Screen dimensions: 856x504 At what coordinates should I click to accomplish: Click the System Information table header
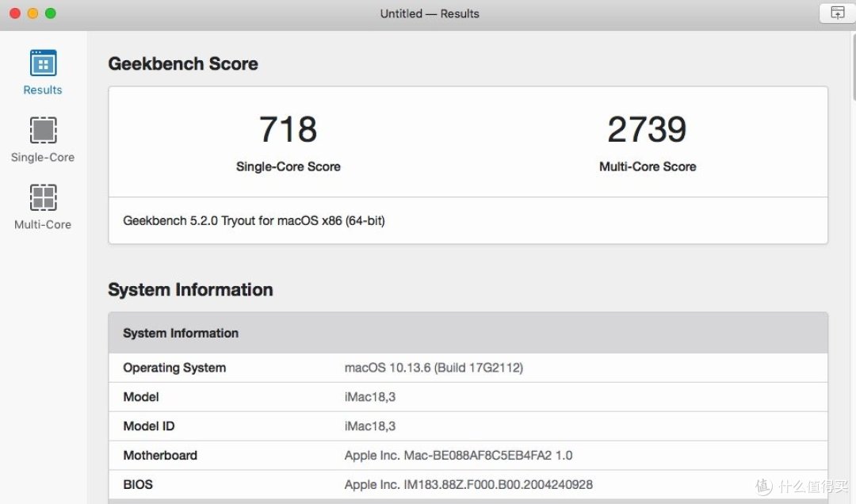pyautogui.click(x=468, y=333)
